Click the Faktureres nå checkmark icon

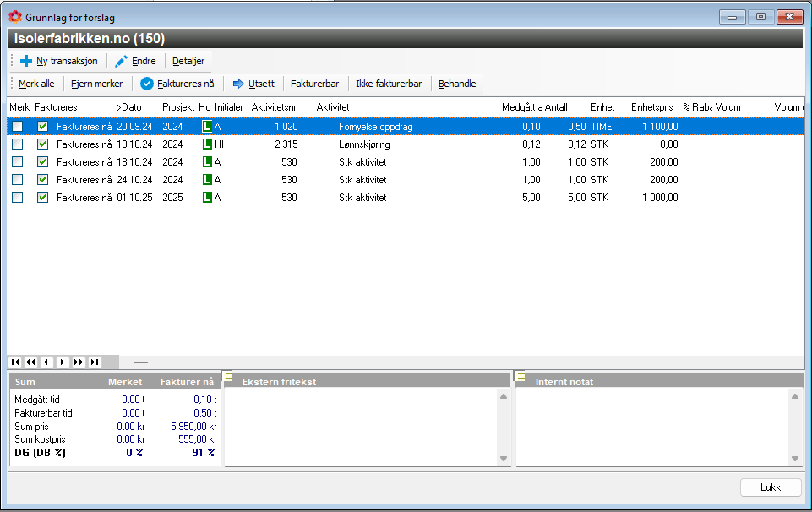[x=146, y=84]
